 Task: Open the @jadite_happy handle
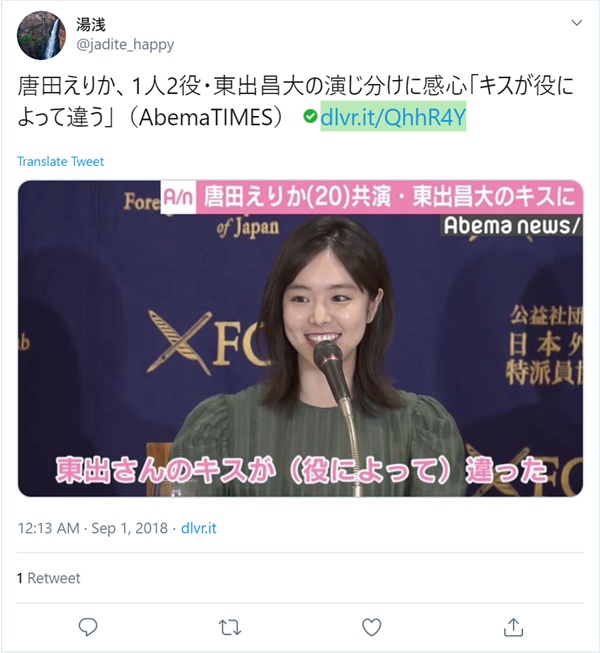[125, 44]
